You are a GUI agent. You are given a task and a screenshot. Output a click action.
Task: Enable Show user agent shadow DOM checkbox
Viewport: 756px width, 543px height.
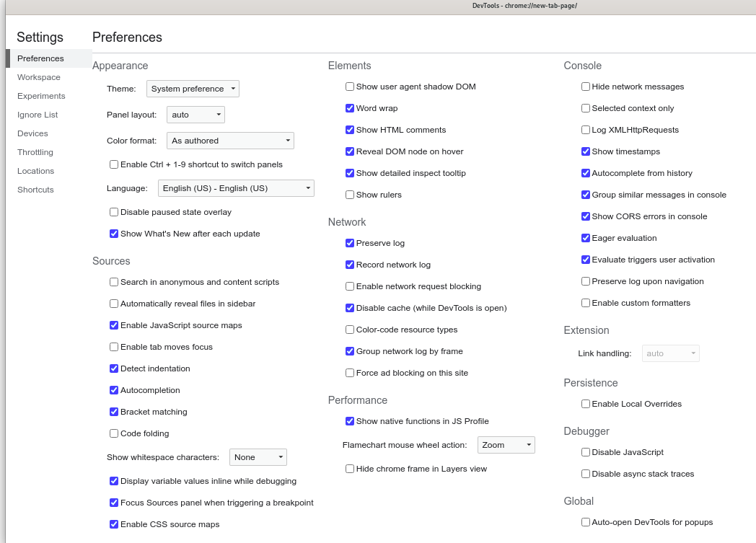(350, 87)
